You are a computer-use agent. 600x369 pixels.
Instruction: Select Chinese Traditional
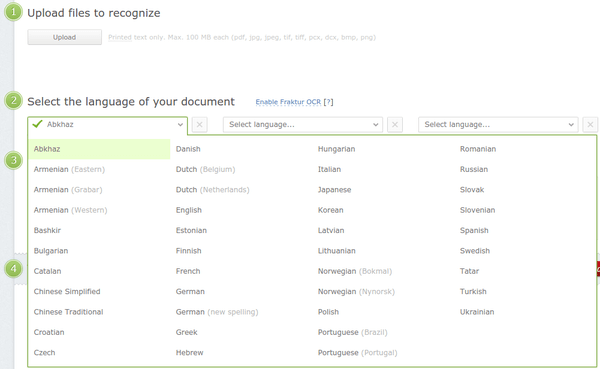click(68, 312)
